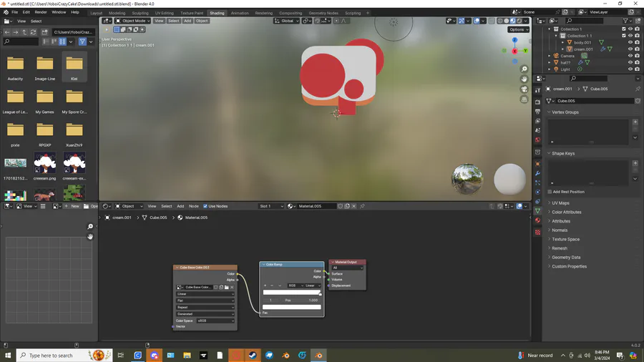Uncheck the Use Nodes checkbox
Screen dimensions: 644x362
205,206
